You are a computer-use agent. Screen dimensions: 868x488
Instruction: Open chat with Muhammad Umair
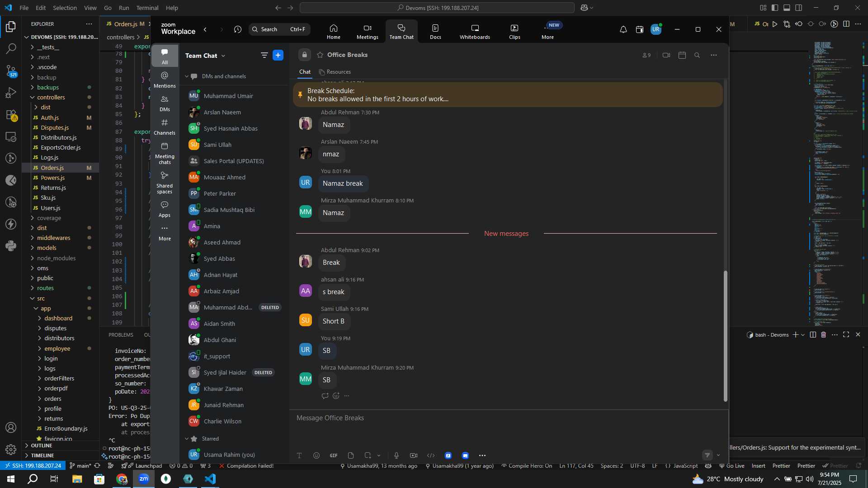234,96
